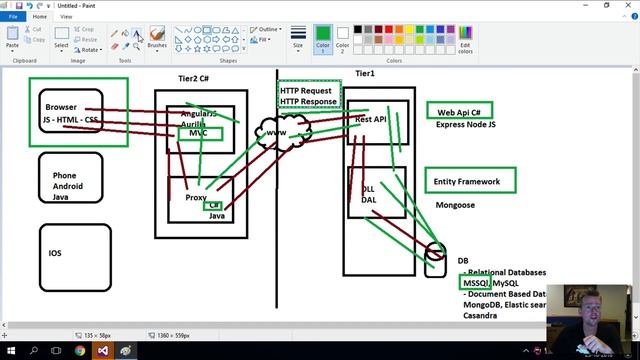Choose the Pentagon shape
Image resolution: width=640 pixels, height=360 pixels.
(x=197, y=40)
